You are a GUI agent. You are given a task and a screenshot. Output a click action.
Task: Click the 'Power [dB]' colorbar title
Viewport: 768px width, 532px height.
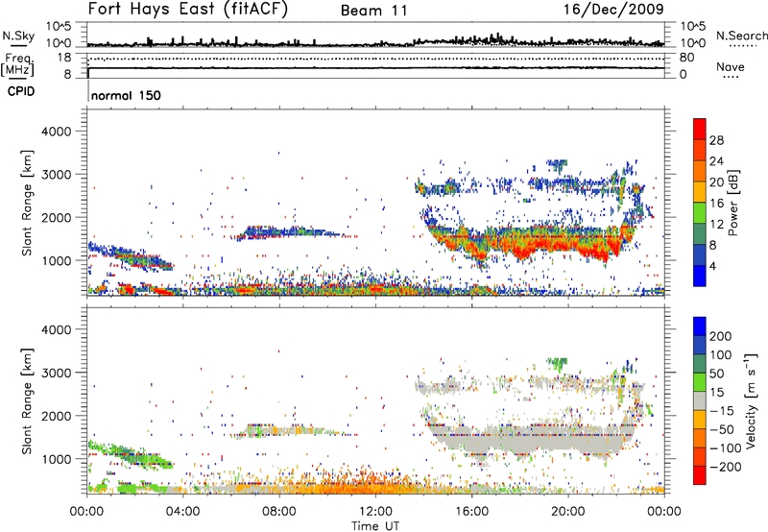[733, 203]
